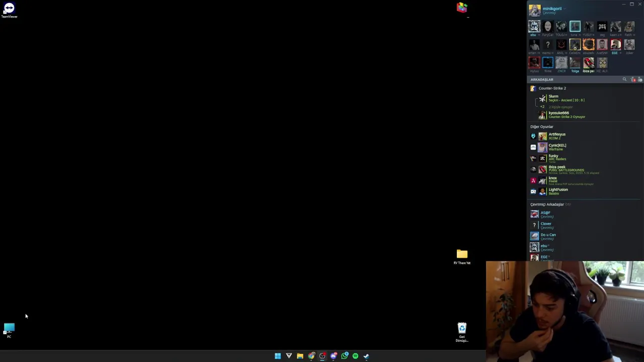
Task: Click the FiveM game icon beside knox
Action: coord(533,180)
